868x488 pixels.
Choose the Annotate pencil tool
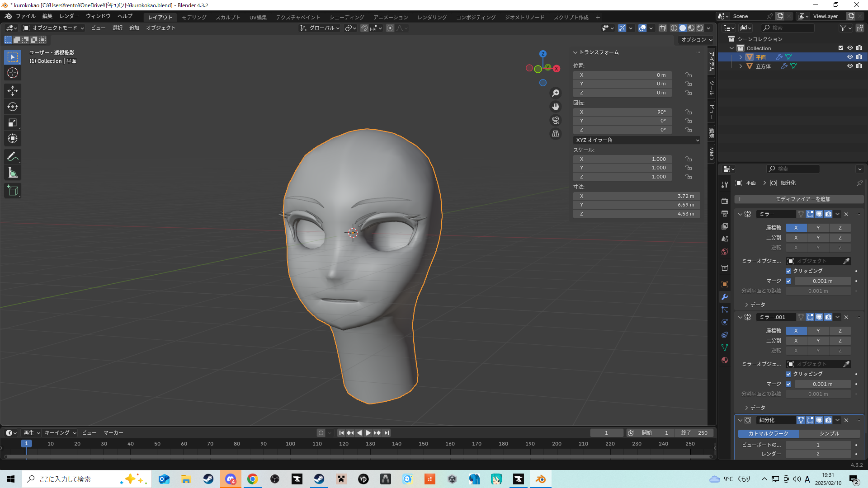point(13,157)
